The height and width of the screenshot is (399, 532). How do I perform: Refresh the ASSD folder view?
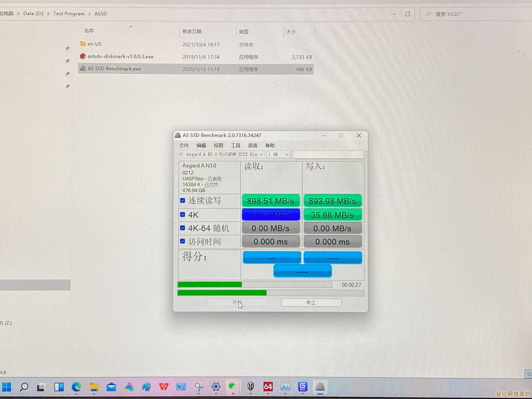pos(408,14)
